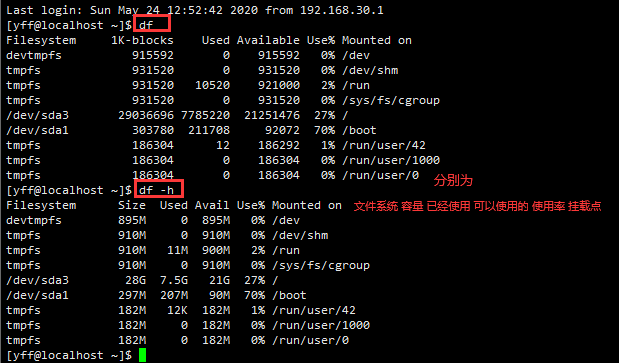Click the Used value 12K
The image size is (619, 363).
[x=177, y=310]
